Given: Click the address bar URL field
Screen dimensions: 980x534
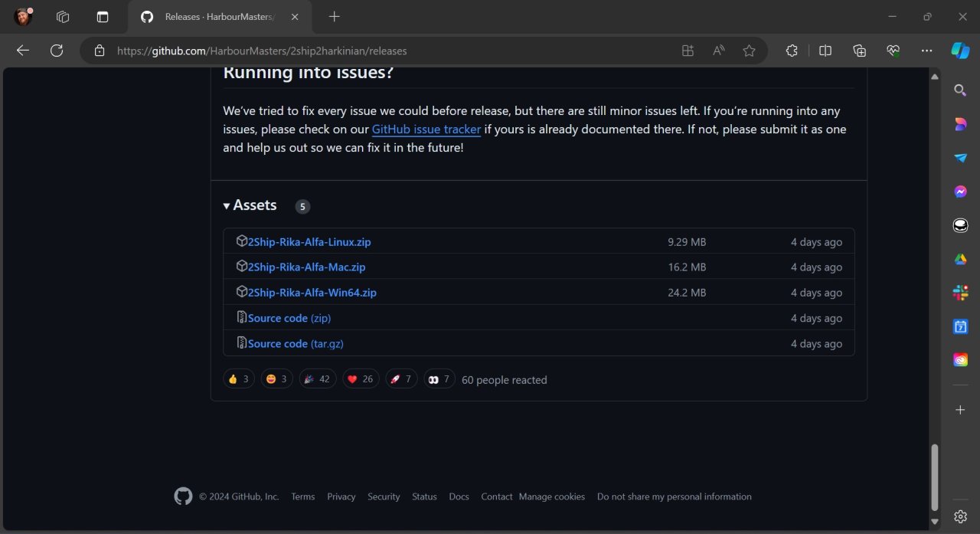Looking at the screenshot, I should [x=383, y=51].
